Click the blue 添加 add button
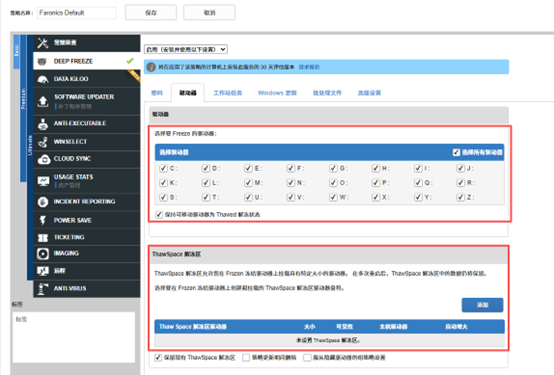 482,305
